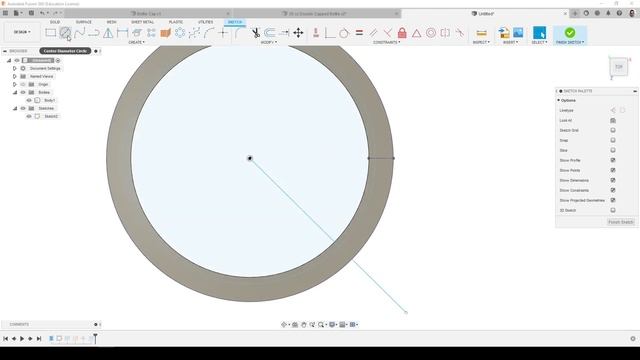Open the Design workspace dropdown
Screen dimensions: 640x360
pyautogui.click(x=22, y=32)
